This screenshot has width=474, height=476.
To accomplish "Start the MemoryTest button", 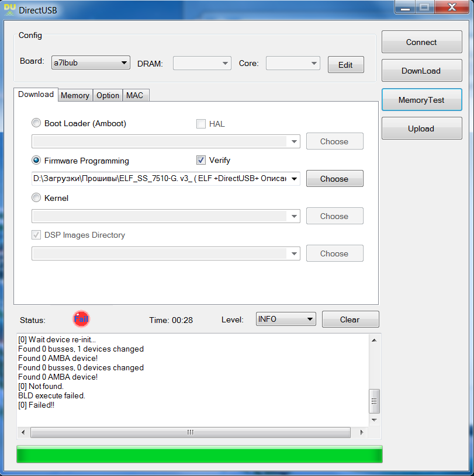I will pos(421,100).
